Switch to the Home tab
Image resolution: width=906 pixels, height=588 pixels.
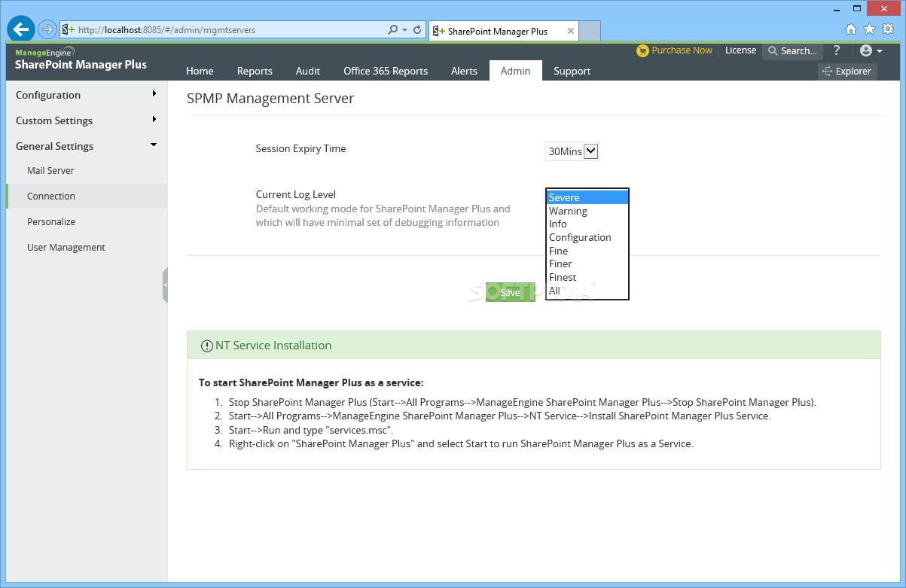tap(200, 71)
